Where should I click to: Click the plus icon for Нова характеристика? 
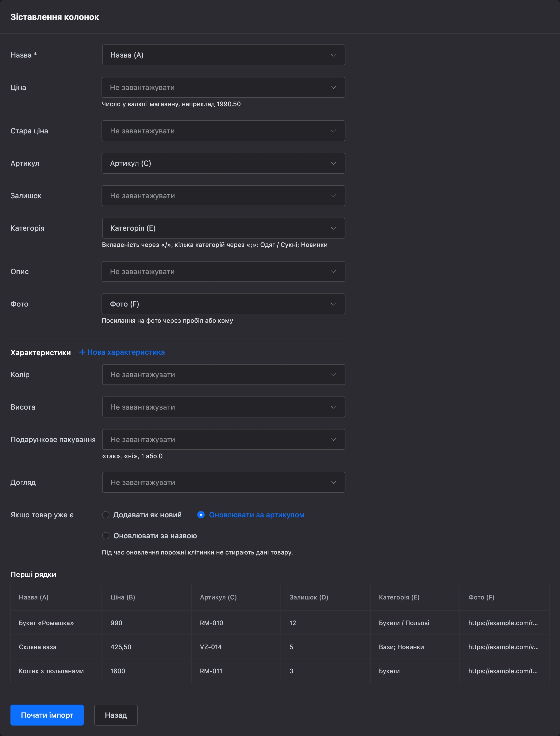click(x=82, y=352)
